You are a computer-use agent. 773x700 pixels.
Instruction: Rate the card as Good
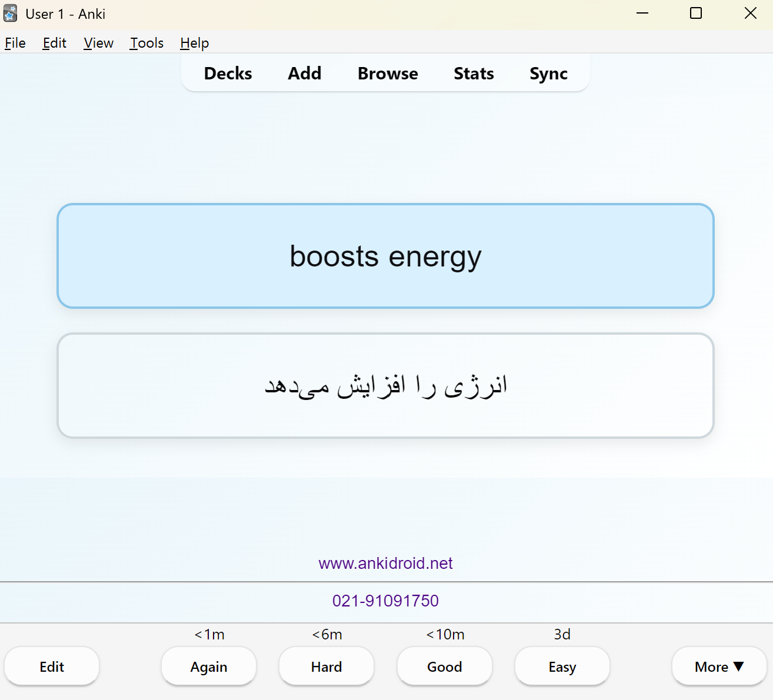click(445, 666)
